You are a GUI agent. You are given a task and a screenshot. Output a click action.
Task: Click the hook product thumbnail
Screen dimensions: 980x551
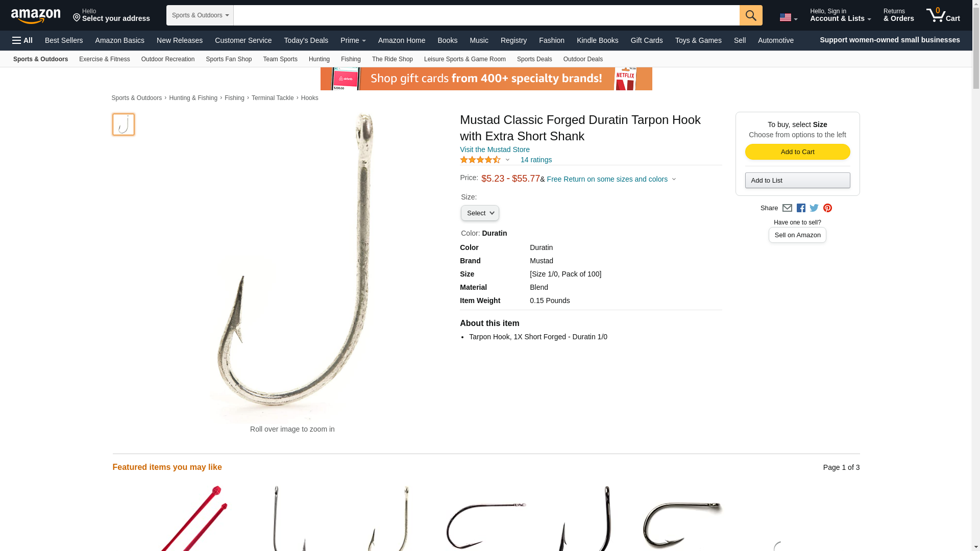point(124,124)
